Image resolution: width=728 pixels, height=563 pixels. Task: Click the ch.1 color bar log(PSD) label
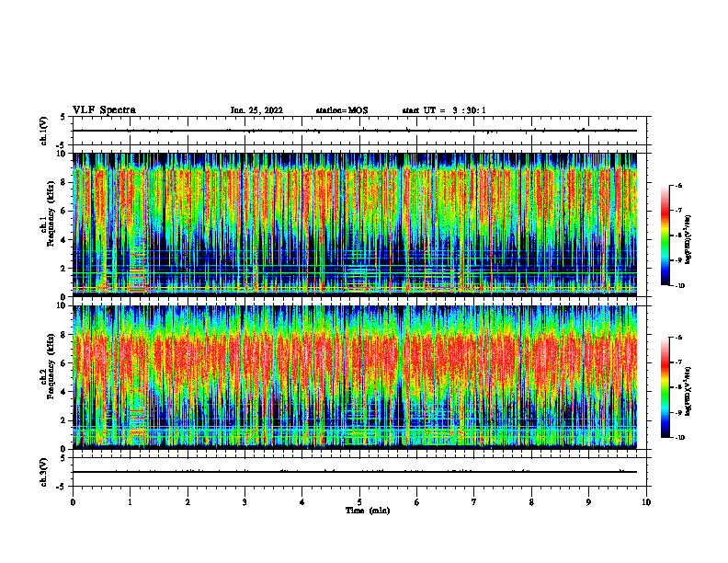pos(688,240)
